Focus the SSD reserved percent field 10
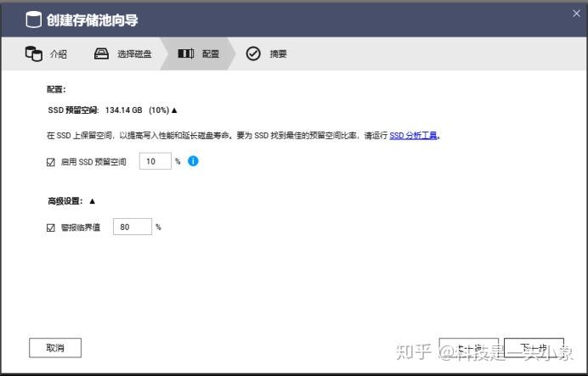The width and height of the screenshot is (588, 376). (155, 161)
